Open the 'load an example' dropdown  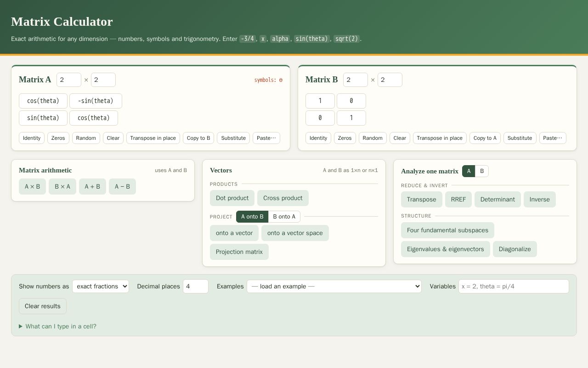[x=334, y=286]
